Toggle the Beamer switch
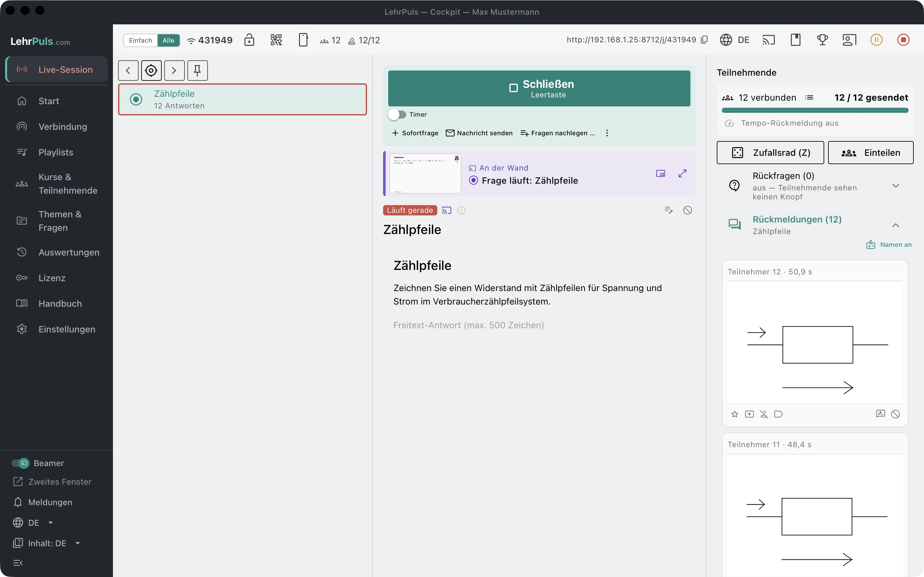Screen dimensions: 924x577 pos(20,463)
